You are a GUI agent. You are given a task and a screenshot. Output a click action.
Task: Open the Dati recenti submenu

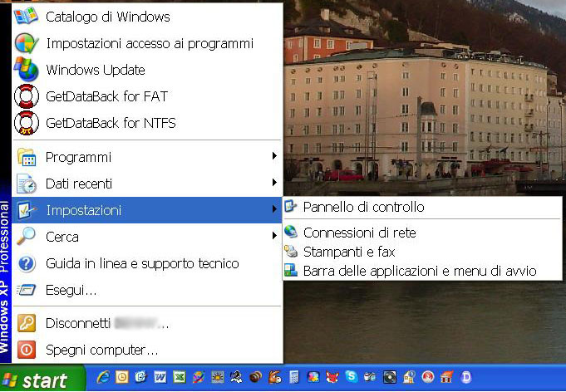point(147,184)
